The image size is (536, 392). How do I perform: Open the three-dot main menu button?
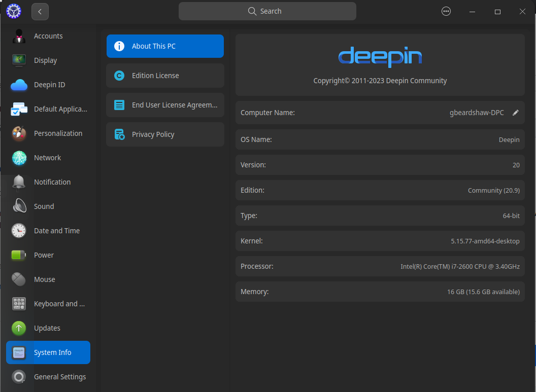click(x=446, y=11)
